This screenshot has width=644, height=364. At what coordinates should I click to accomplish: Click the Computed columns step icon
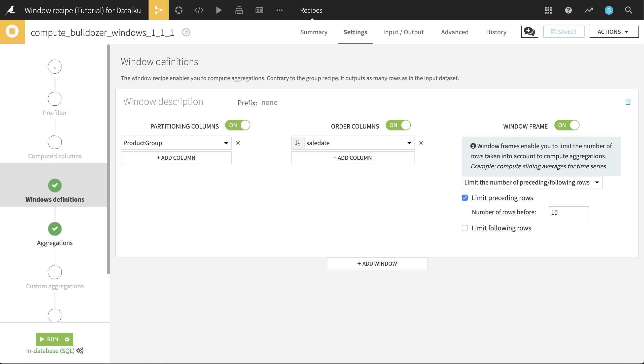(54, 142)
